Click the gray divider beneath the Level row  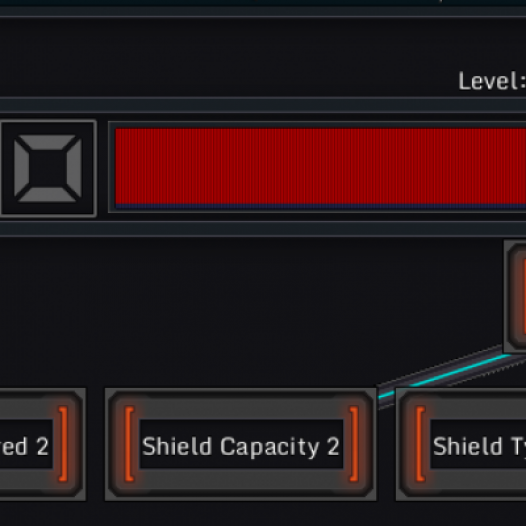point(263,105)
